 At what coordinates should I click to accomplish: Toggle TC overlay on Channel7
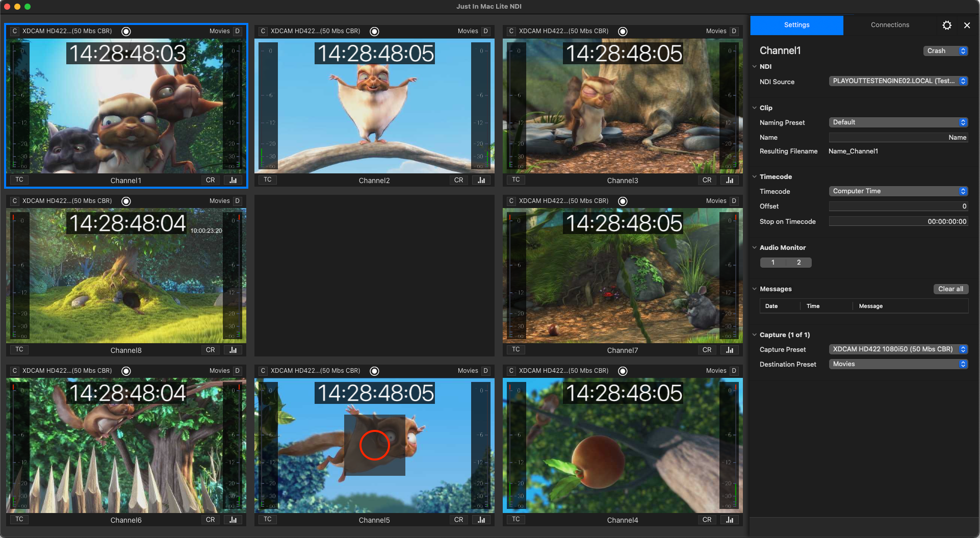point(516,349)
